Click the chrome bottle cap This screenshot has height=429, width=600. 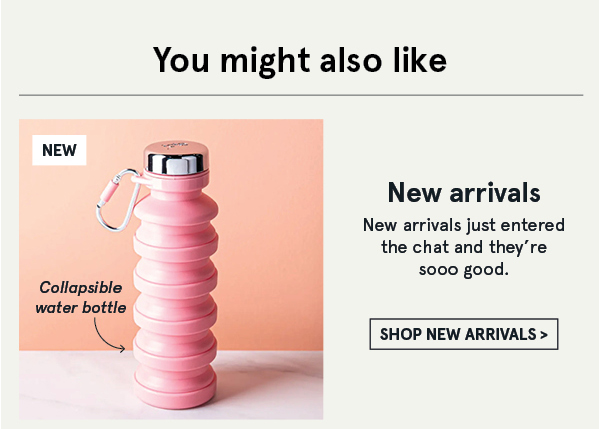pos(176,158)
